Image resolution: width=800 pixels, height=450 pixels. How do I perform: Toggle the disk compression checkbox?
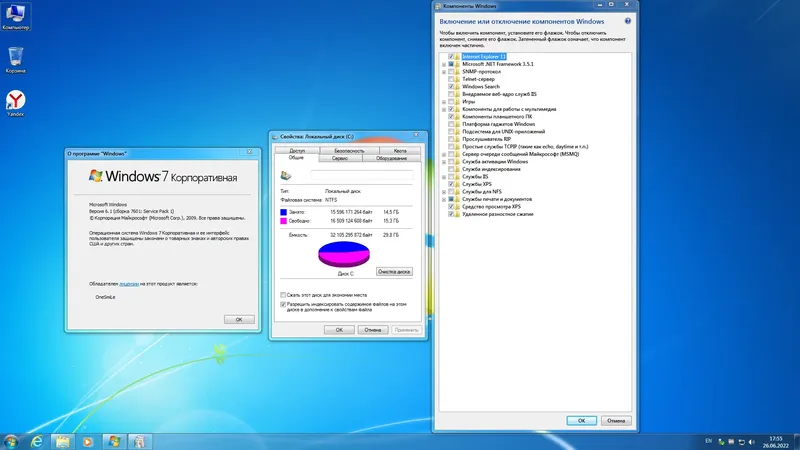pyautogui.click(x=283, y=295)
